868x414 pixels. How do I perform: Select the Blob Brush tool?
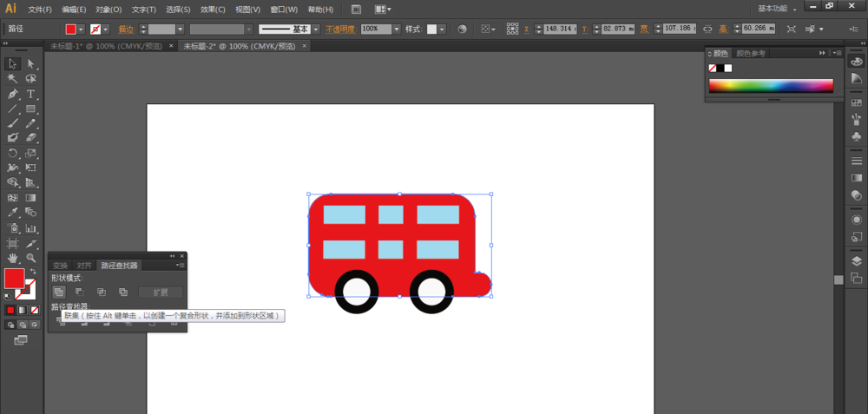click(13, 137)
